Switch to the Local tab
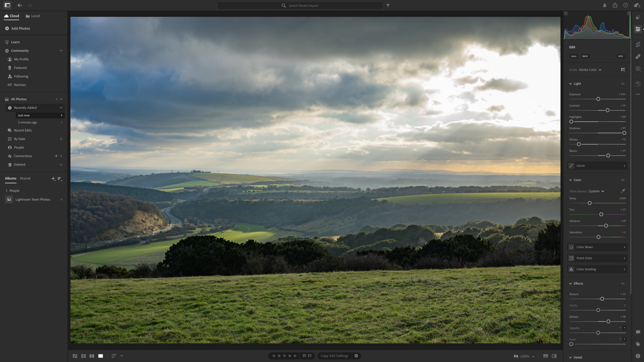 [x=33, y=16]
